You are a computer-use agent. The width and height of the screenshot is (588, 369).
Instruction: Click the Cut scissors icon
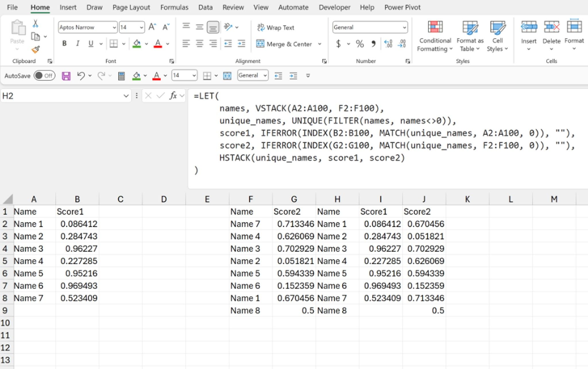pyautogui.click(x=35, y=23)
